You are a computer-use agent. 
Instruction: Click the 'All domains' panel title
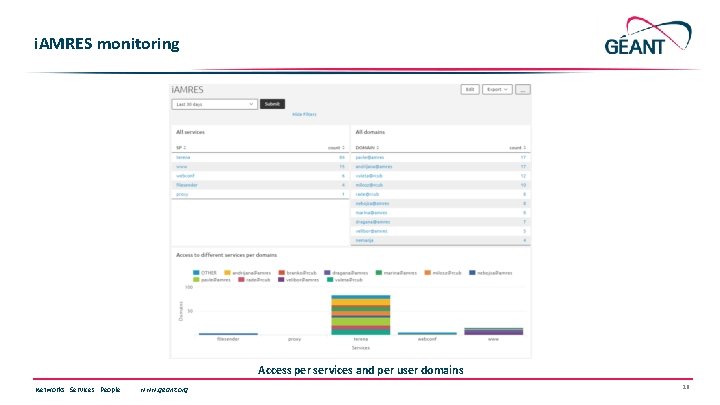pos(370,132)
